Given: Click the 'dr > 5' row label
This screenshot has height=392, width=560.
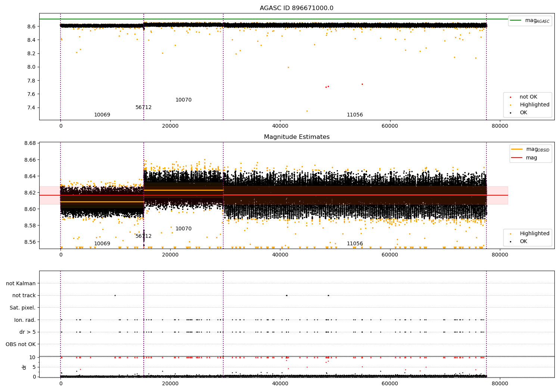Looking at the screenshot, I should pos(28,332).
